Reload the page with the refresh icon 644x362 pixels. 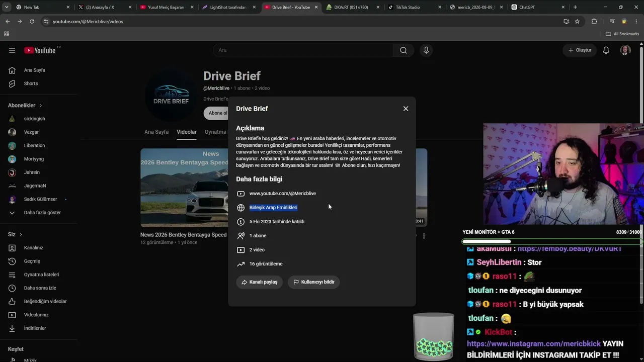[x=32, y=22]
